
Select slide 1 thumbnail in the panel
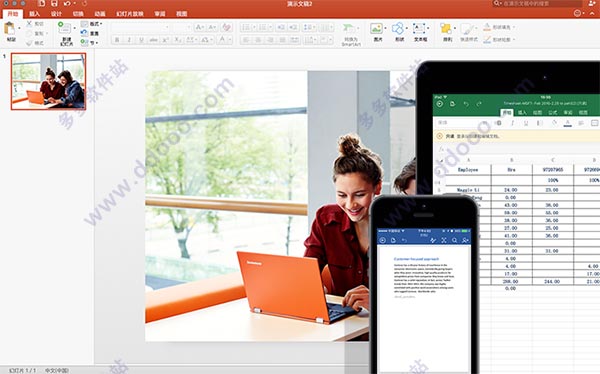tap(49, 82)
